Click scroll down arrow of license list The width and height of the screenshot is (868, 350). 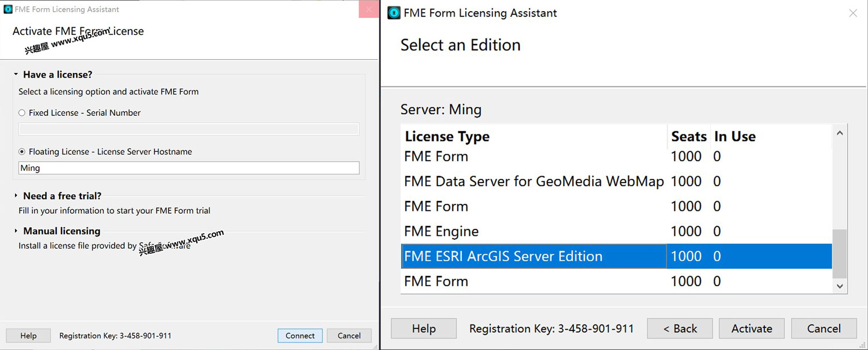point(840,286)
